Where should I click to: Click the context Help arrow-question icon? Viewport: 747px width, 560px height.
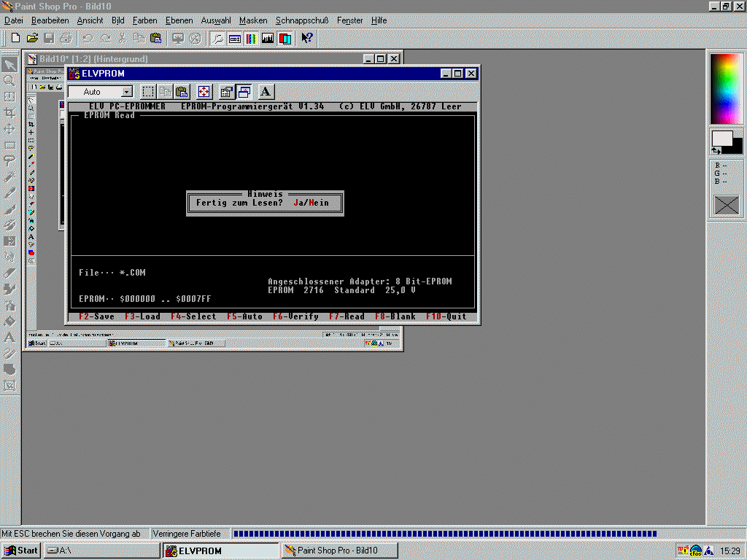(307, 38)
